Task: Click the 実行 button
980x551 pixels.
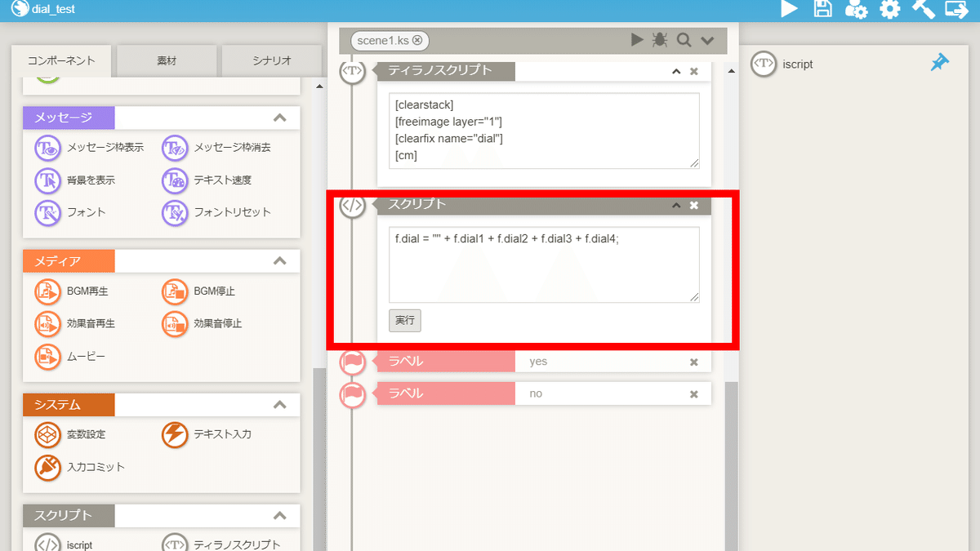Action: [x=405, y=320]
